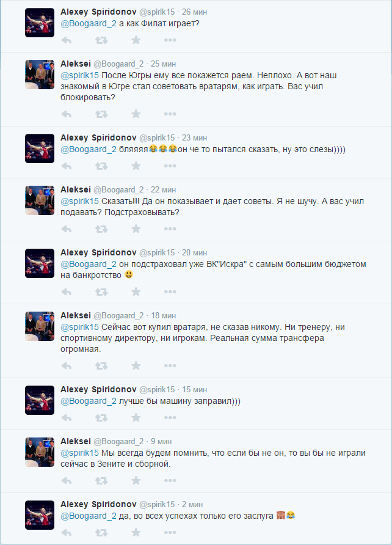
Task: Open more options on the last tweet
Action: [170, 533]
